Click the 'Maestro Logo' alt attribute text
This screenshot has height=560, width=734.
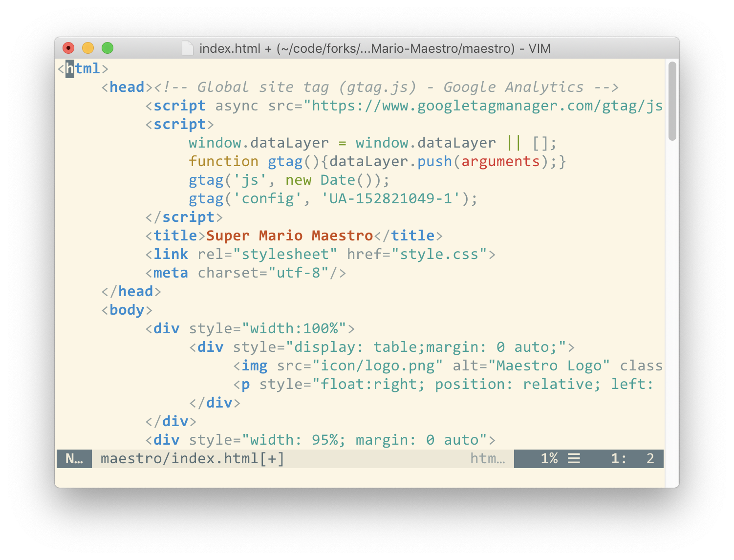pyautogui.click(x=550, y=365)
